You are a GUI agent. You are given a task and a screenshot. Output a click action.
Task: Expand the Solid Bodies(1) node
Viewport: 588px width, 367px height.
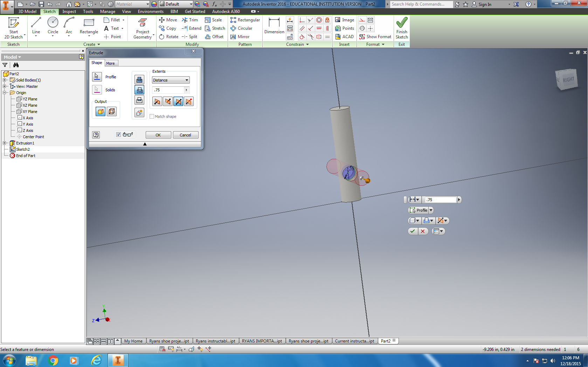[x=5, y=80]
